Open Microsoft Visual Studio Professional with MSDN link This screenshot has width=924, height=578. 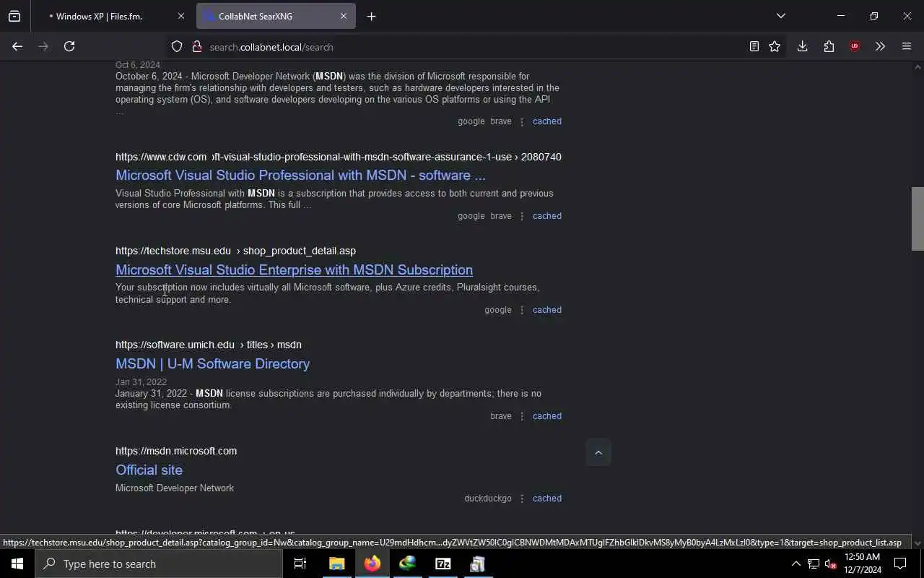pyautogui.click(x=300, y=175)
